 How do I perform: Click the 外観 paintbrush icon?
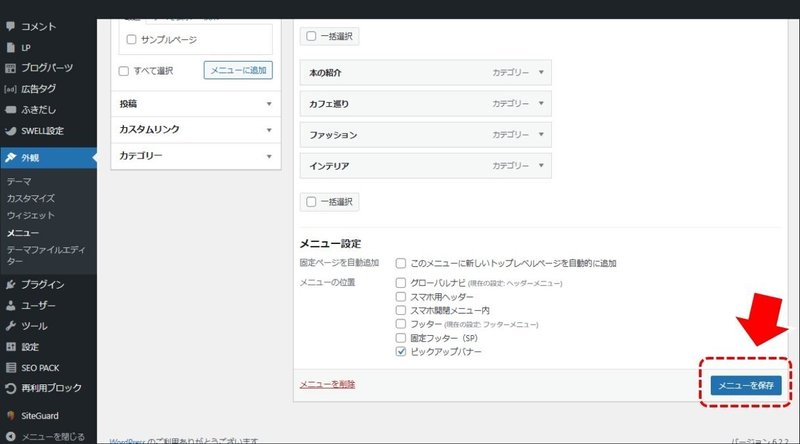click(x=10, y=158)
